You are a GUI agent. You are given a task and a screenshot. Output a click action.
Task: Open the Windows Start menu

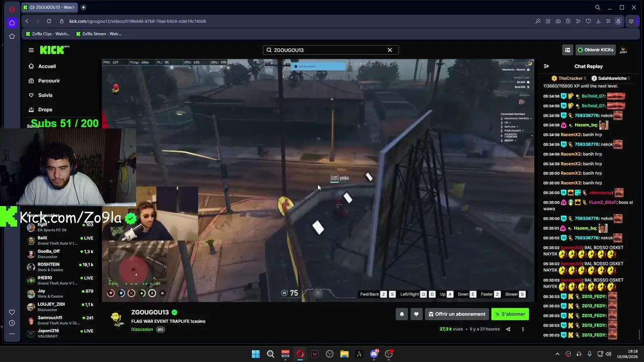point(256,354)
